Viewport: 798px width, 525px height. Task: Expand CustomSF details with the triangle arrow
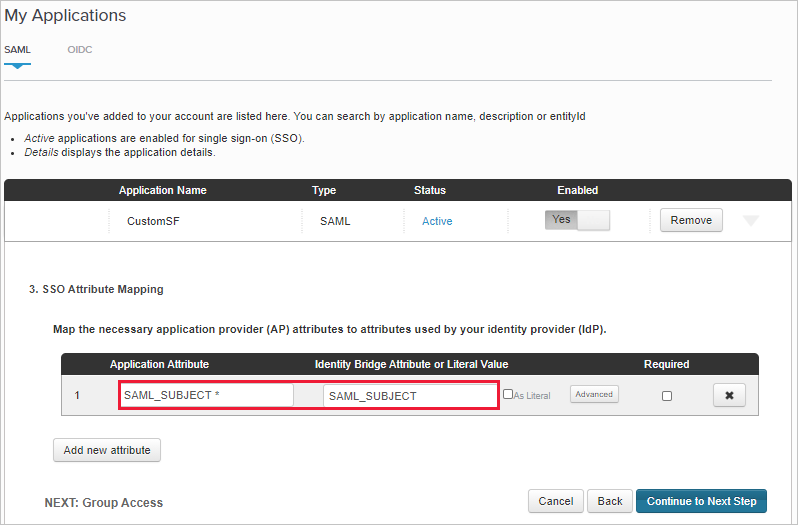[752, 221]
